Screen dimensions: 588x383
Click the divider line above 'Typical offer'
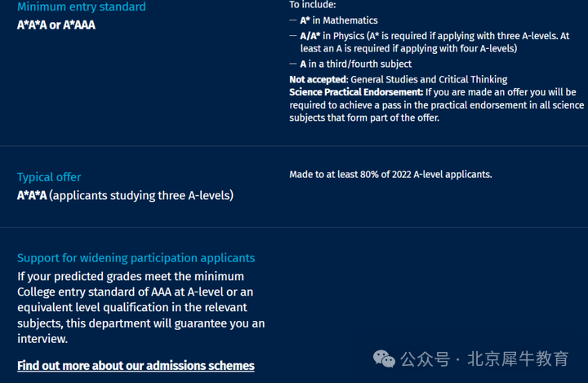pos(294,145)
